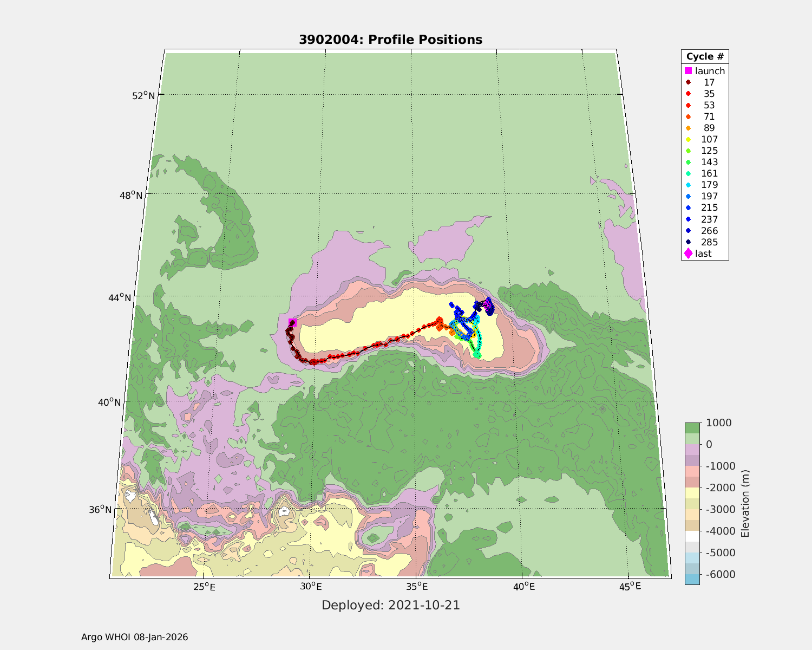
Task: Click the magenta last diamond in the legend
Action: pos(688,253)
